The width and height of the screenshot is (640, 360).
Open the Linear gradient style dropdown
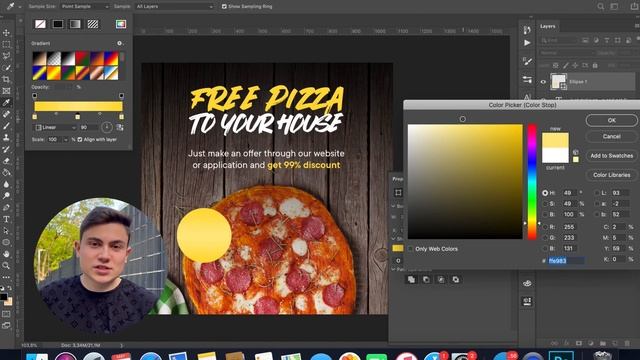(x=56, y=128)
